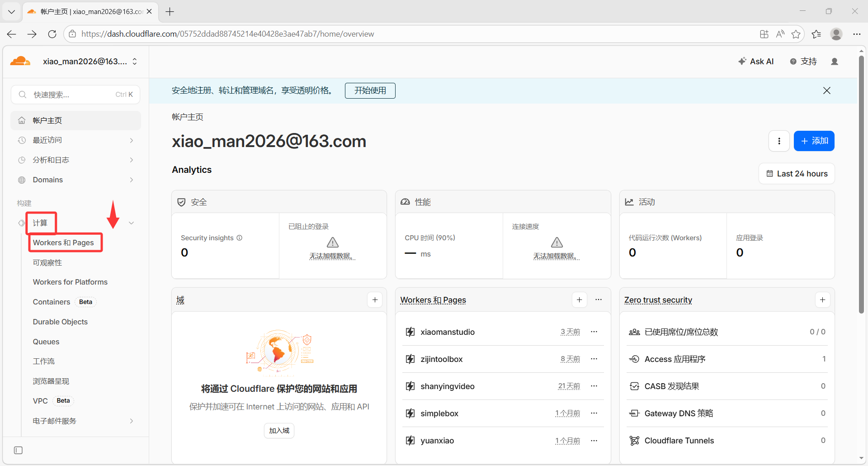Collapse the 计算 section chevron
The height and width of the screenshot is (466, 868).
(131, 223)
